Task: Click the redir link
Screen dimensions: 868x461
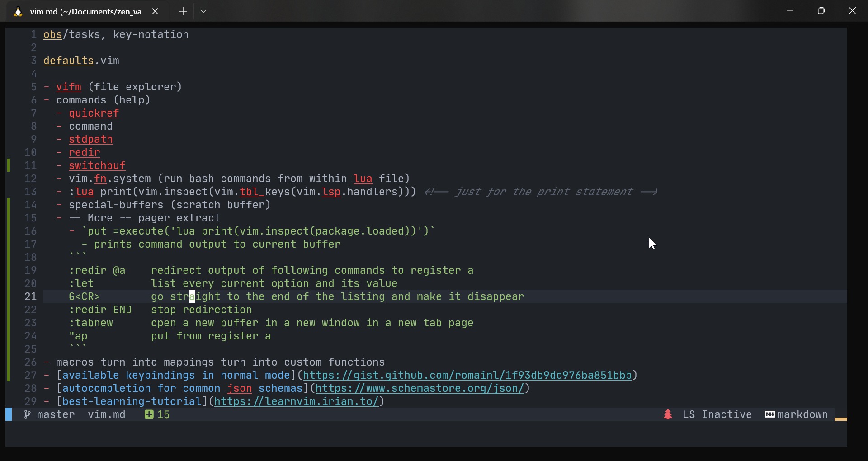Action: pyautogui.click(x=84, y=152)
